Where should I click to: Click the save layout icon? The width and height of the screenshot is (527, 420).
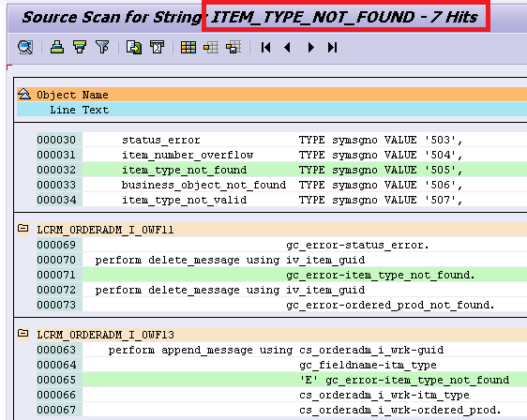pos(233,48)
